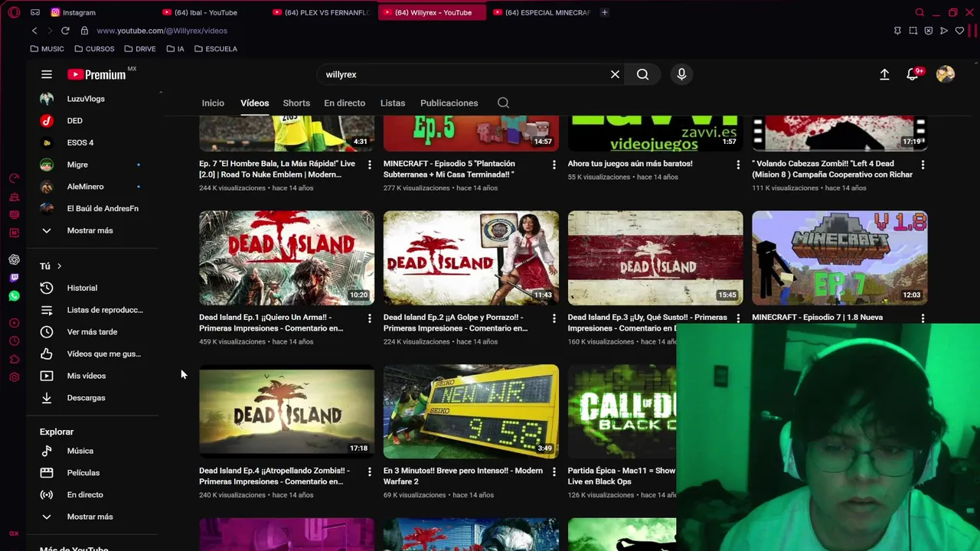Open GX Control speedometer in sidebar
The image size is (980, 551).
(14, 178)
